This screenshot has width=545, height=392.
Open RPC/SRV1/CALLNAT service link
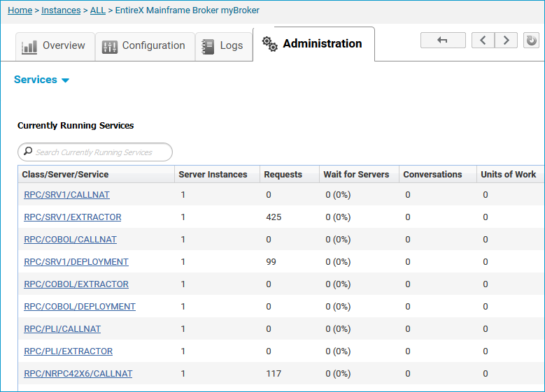click(66, 195)
